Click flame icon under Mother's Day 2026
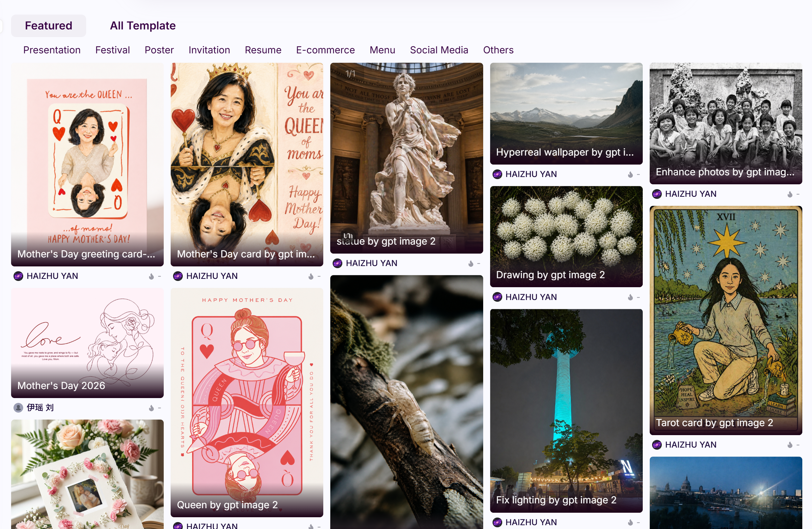This screenshot has width=812, height=529. tap(151, 408)
